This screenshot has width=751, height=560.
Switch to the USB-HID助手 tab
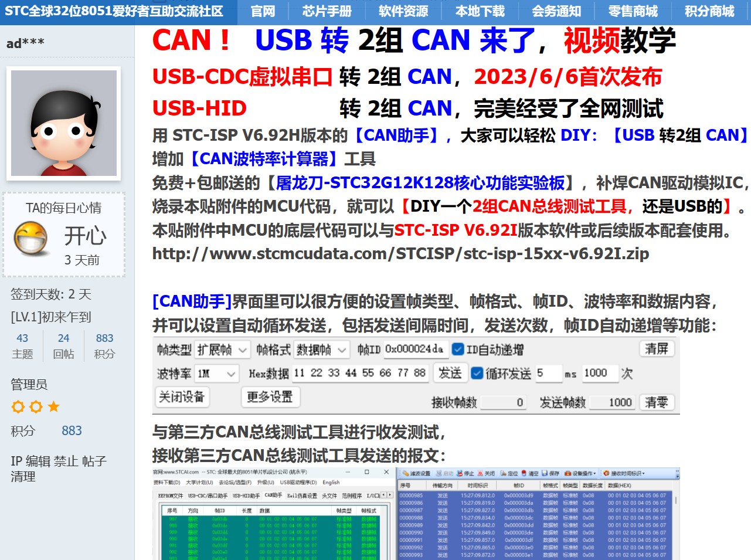tap(246, 495)
